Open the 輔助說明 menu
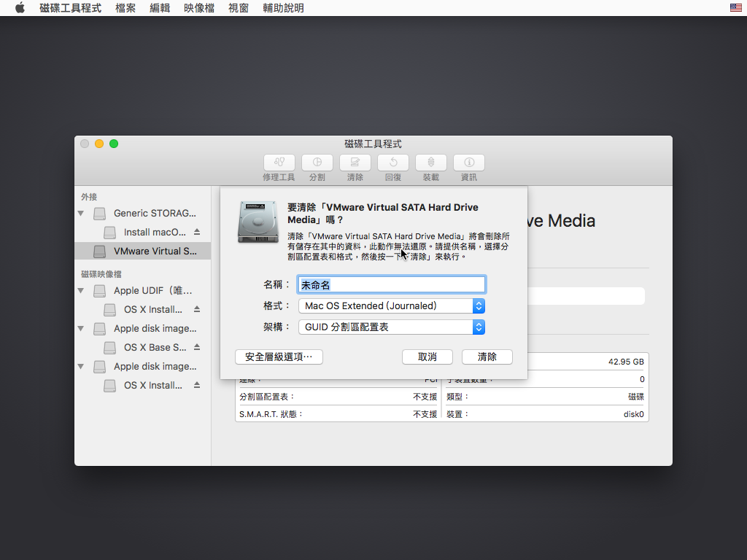The width and height of the screenshot is (747, 560). (283, 8)
